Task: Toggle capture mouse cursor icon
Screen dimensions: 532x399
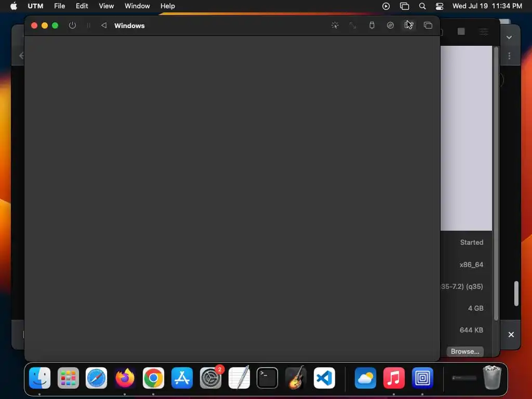Action: (x=335, y=25)
